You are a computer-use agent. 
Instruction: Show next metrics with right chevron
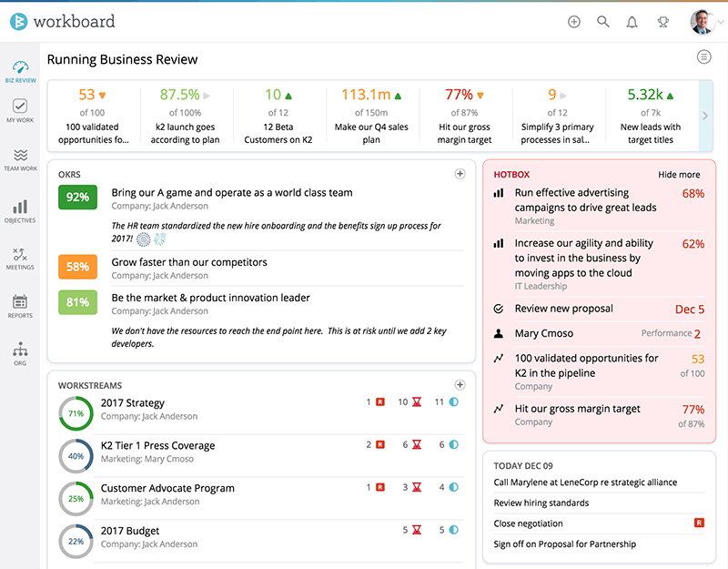[705, 116]
